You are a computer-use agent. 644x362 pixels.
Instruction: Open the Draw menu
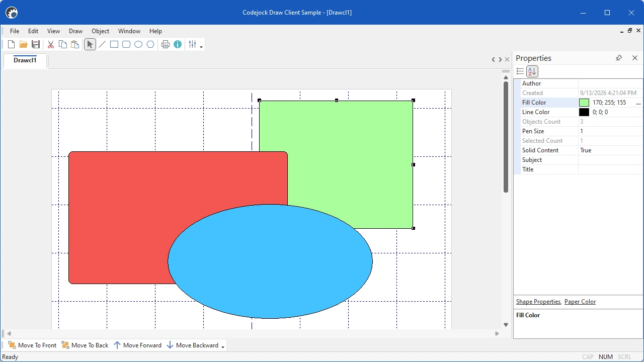coord(75,31)
